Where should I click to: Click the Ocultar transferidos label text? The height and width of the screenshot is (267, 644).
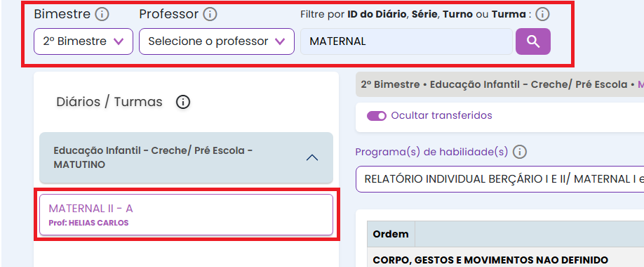[x=441, y=116]
